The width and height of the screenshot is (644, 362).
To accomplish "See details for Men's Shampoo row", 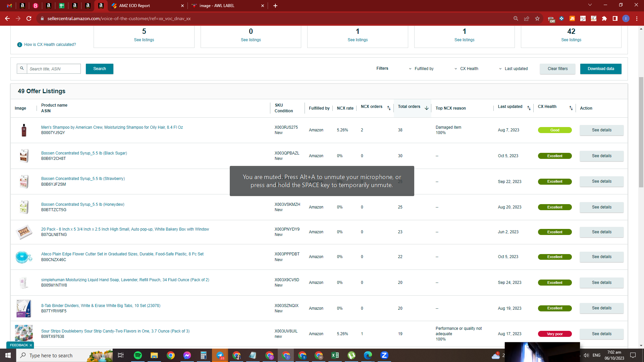I will [x=602, y=130].
